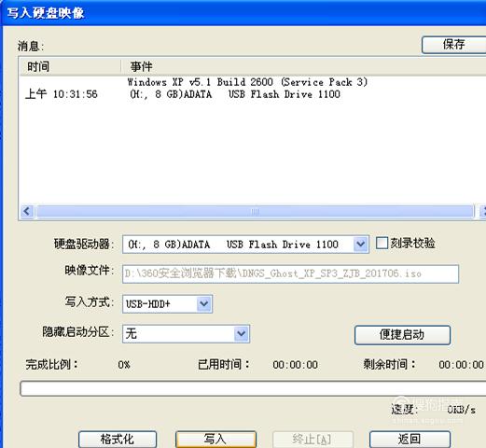Click the 映像文件 path field
The image size is (486, 448).
click(x=290, y=273)
